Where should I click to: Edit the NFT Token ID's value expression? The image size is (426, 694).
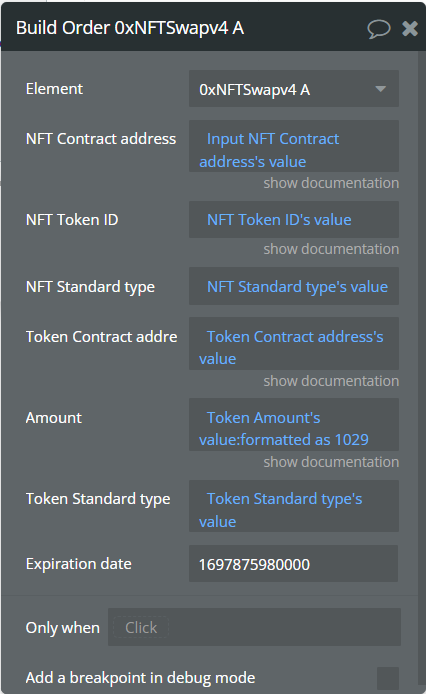click(294, 220)
